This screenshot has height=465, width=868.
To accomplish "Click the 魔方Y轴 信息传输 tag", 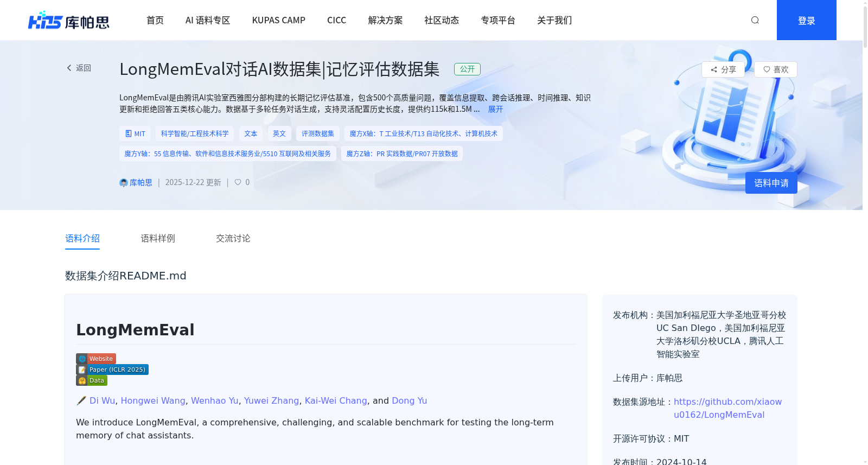I will click(x=228, y=154).
